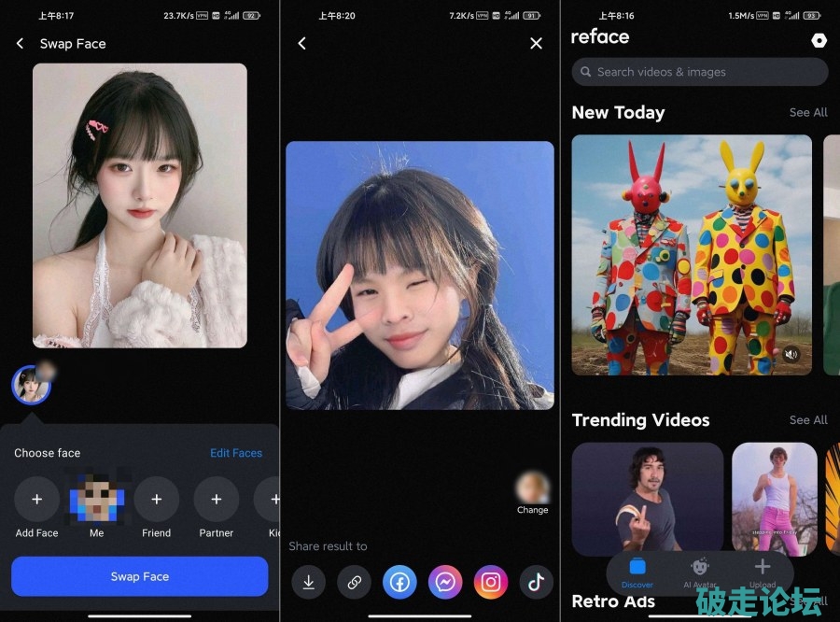Copy link using the chain icon
Screen dimensions: 840x622
(x=354, y=582)
